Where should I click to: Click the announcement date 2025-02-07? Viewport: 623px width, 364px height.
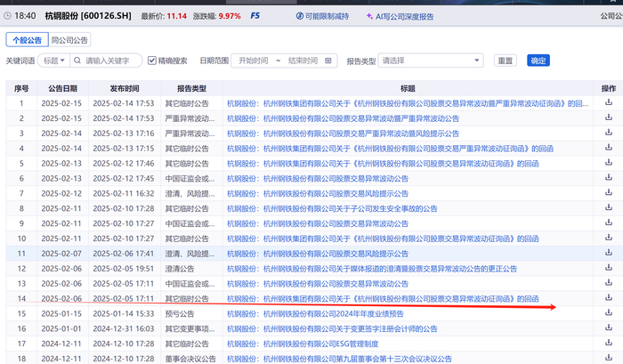tap(61, 254)
